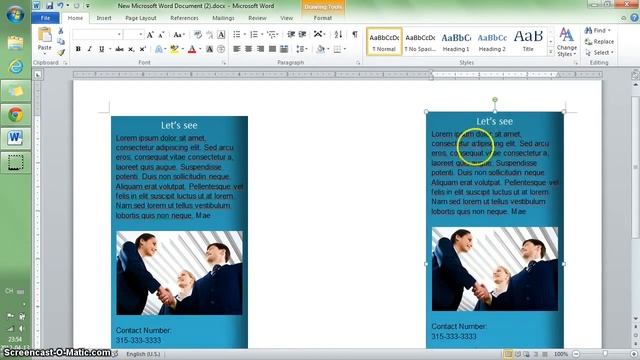Screen dimensions: 640x360
Task: Apply the No Spacing style
Action: pos(420,41)
